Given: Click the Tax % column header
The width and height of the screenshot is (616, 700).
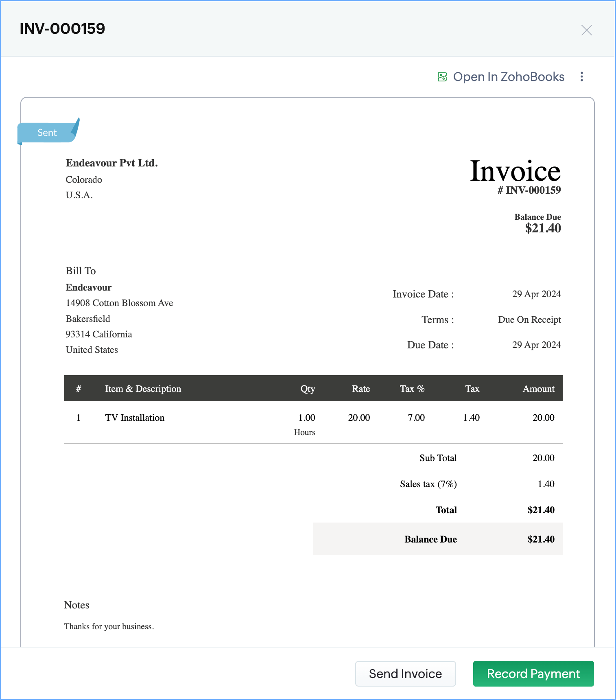Looking at the screenshot, I should point(412,389).
